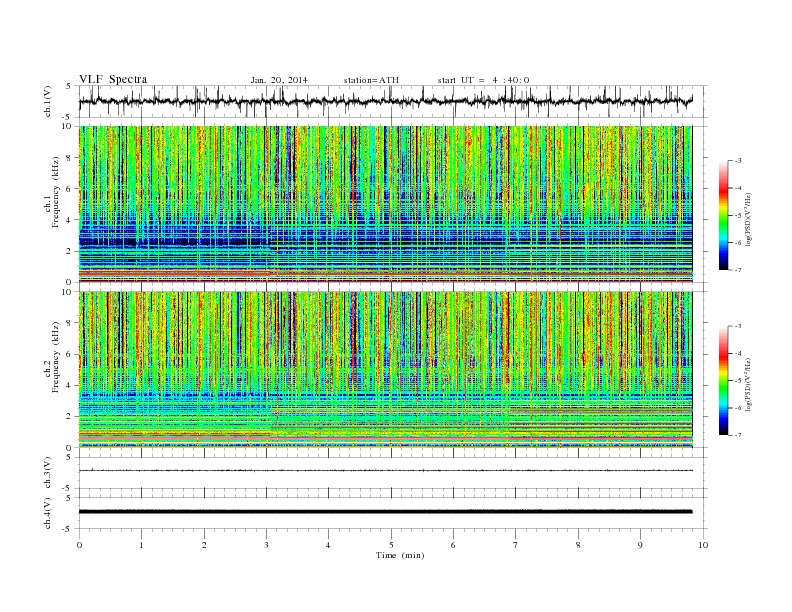Click the 'start UT = 4:40:0' label
The height and width of the screenshot is (612, 792).
[483, 80]
